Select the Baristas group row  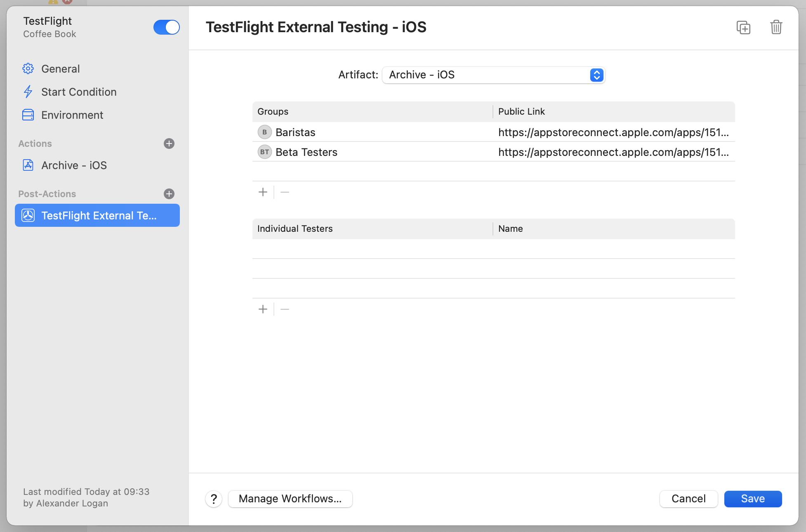[x=295, y=132]
